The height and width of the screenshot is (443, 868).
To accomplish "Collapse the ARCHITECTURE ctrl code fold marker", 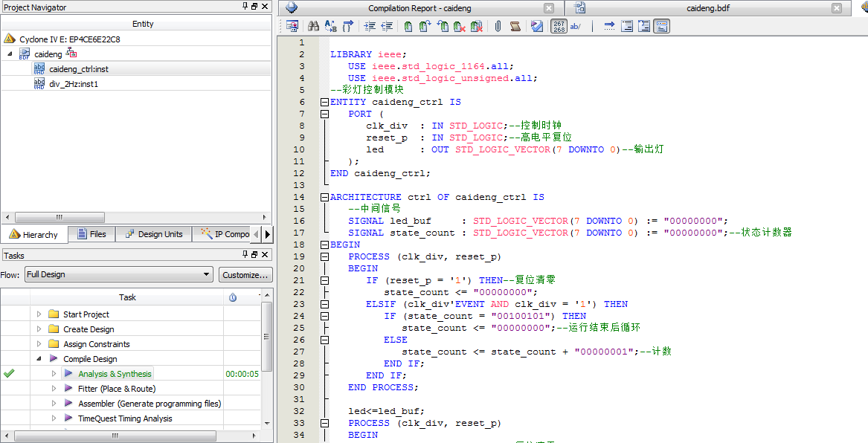I will 324,197.
